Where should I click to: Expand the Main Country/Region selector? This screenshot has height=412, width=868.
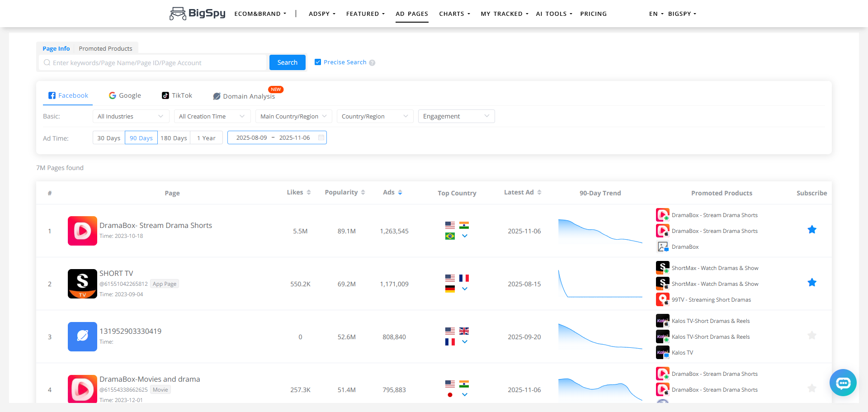point(293,116)
